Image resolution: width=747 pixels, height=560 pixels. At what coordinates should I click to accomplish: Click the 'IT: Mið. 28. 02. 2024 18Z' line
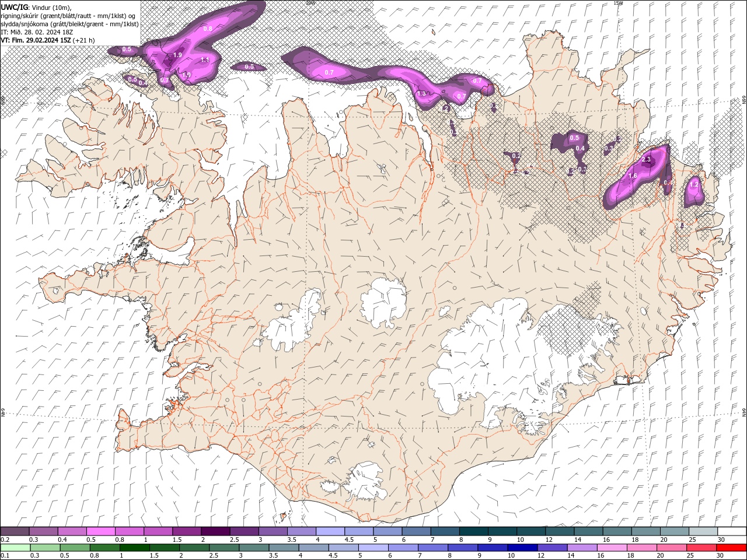coord(36,32)
